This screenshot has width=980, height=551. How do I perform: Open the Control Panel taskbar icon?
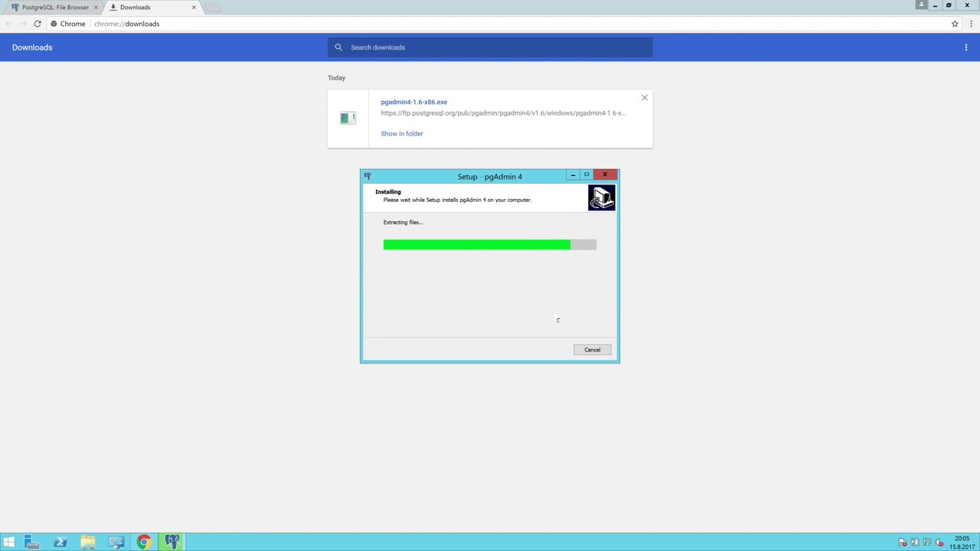coord(116,543)
